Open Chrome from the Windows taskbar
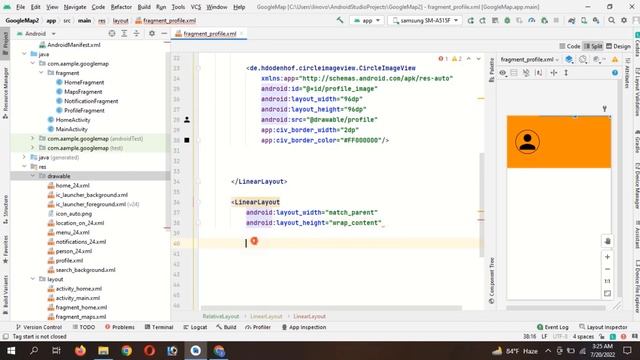 pyautogui.click(x=127, y=351)
